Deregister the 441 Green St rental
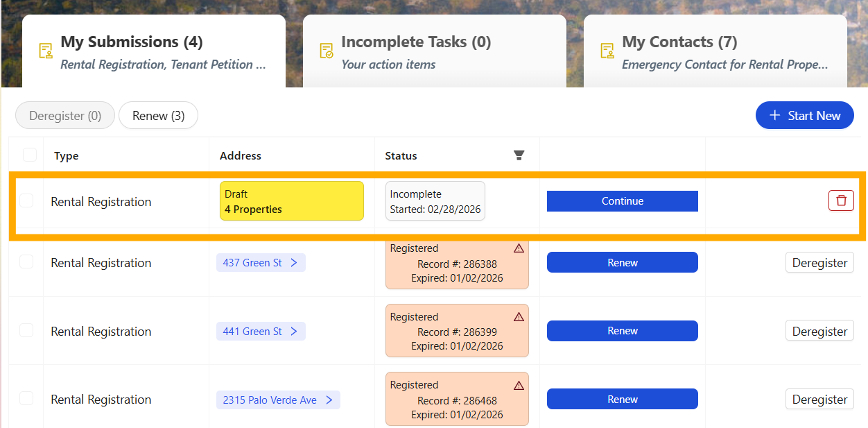This screenshot has width=868, height=428. (819, 332)
